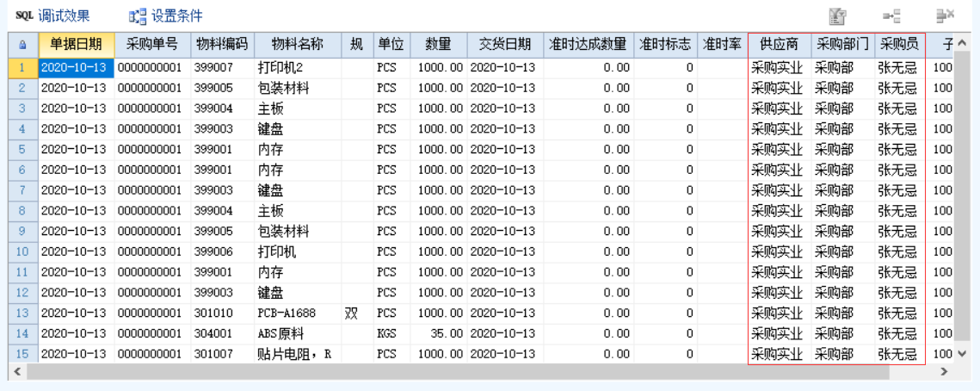Click the 规 column header
This screenshot has width=980, height=391.
(357, 45)
